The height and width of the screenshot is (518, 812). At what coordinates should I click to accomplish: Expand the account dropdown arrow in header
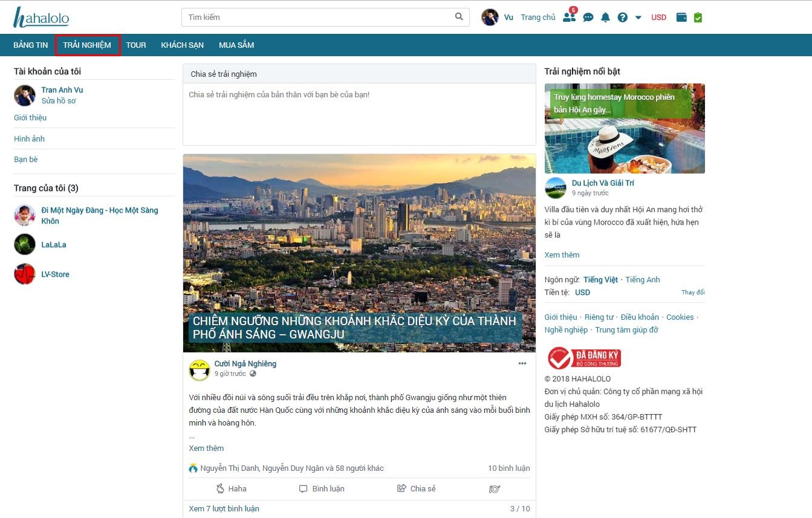click(638, 18)
